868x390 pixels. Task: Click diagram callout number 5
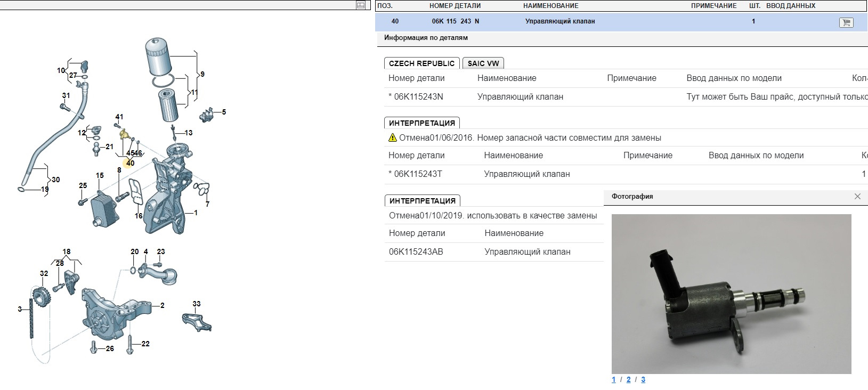click(x=224, y=112)
